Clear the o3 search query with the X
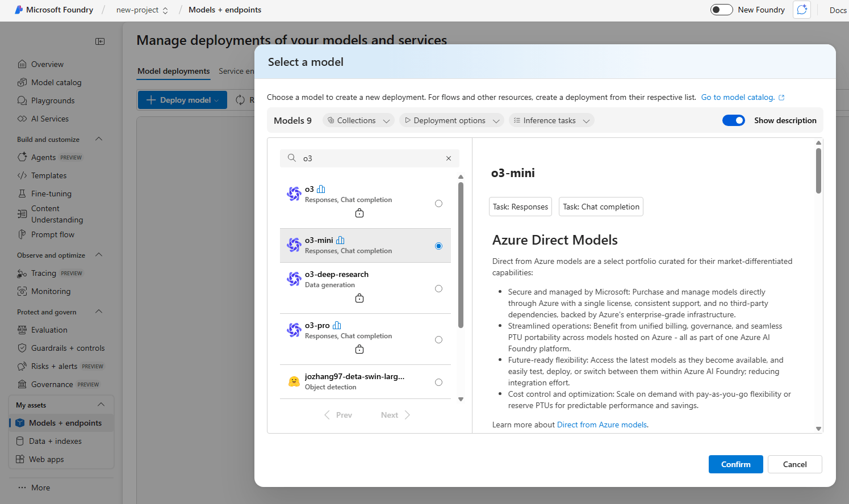This screenshot has width=849, height=504. click(x=448, y=158)
